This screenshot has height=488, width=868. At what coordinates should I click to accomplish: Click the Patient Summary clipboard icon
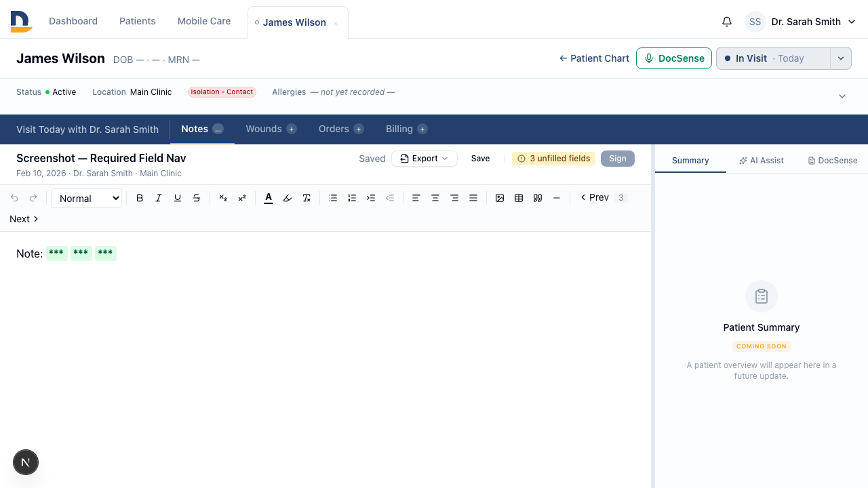pos(762,296)
